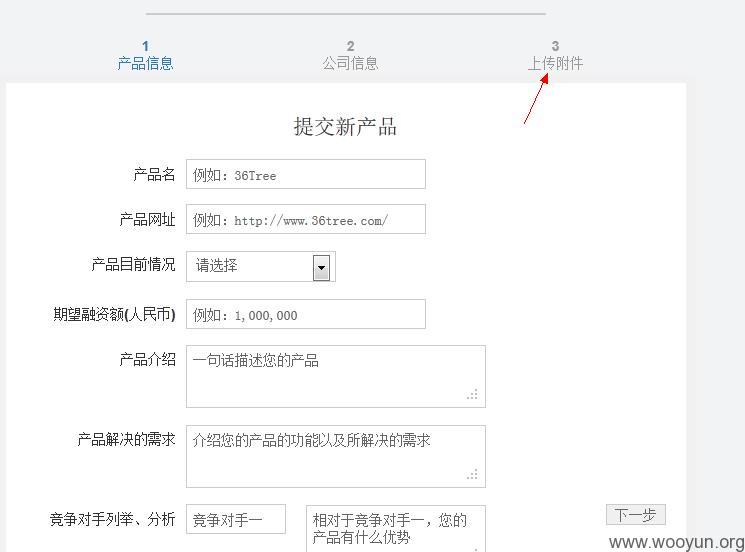Open the 产品目前情况 请选择 dropdown
This screenshot has width=745, height=552.
261,266
